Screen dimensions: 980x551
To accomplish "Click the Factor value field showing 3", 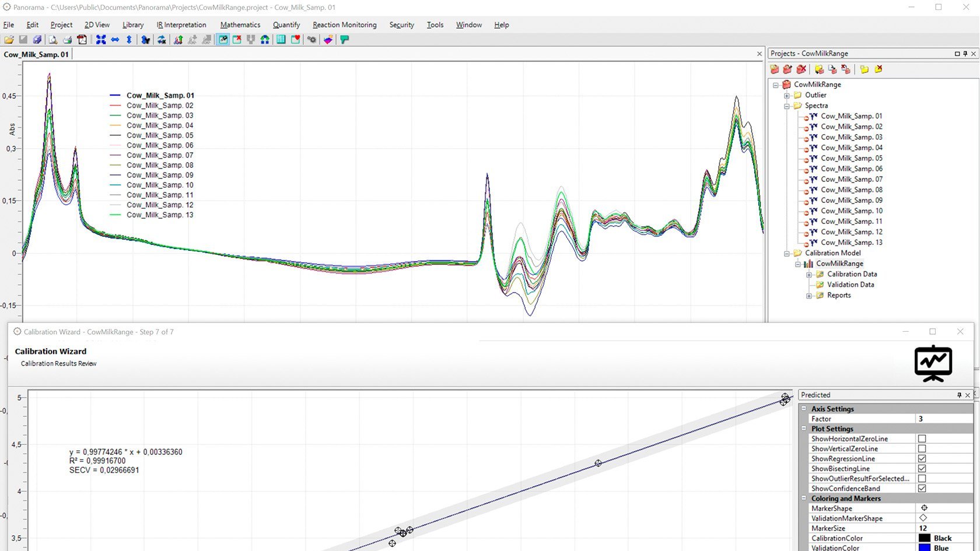I will (944, 419).
